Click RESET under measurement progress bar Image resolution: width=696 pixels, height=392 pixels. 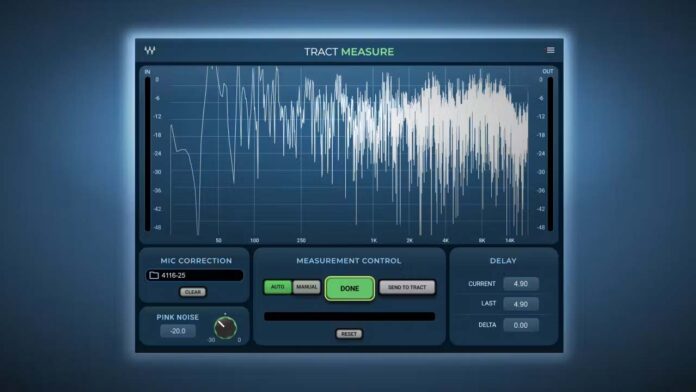point(349,334)
